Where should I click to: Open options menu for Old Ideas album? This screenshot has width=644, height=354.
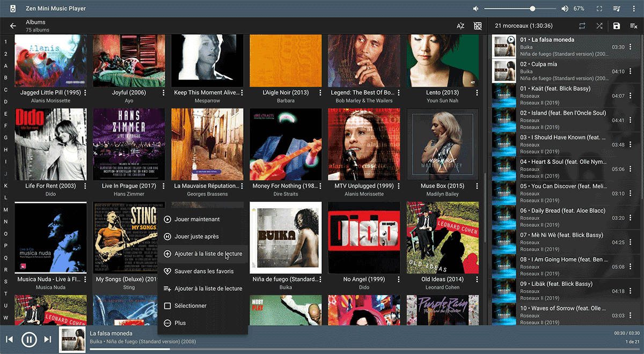coord(477,279)
